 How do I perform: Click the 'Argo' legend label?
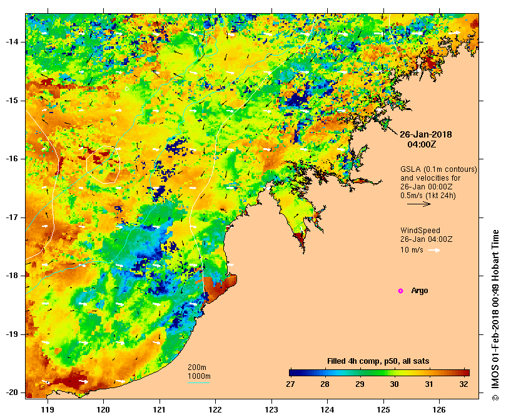(x=420, y=291)
